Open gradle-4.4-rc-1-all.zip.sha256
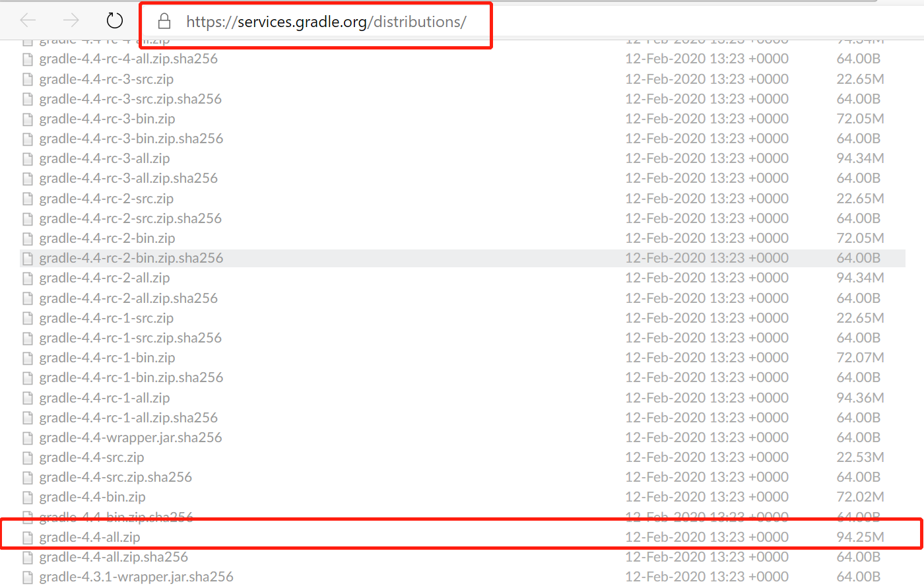This screenshot has height=588, width=924. point(128,418)
